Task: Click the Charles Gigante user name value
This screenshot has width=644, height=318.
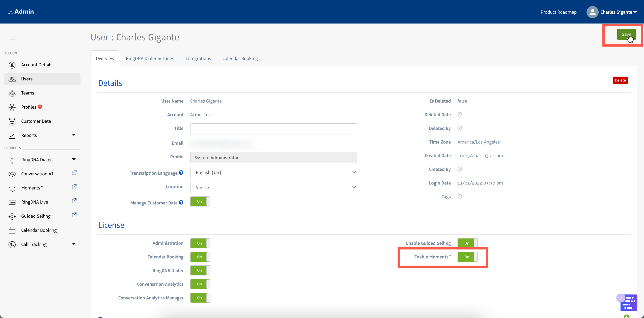Action: 206,101
